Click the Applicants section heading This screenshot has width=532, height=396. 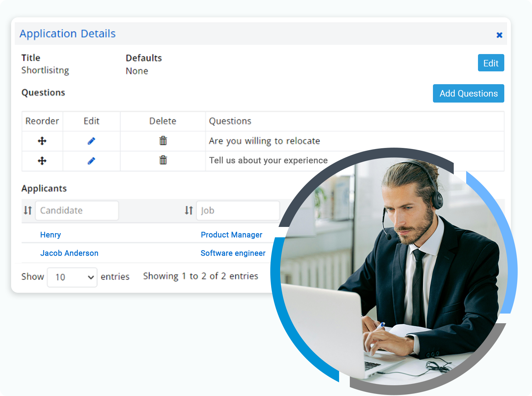pos(44,188)
